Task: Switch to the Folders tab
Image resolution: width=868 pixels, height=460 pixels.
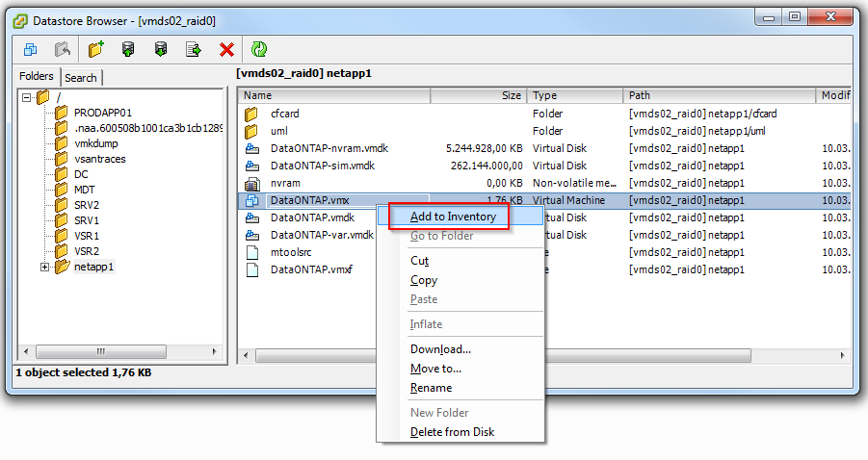Action: coord(37,76)
